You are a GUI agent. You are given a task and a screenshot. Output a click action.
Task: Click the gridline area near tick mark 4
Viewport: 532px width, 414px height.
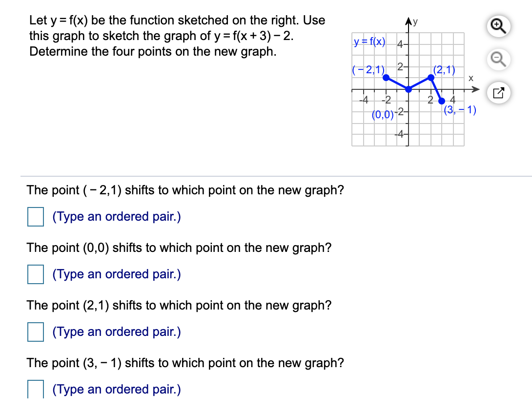pos(453,95)
